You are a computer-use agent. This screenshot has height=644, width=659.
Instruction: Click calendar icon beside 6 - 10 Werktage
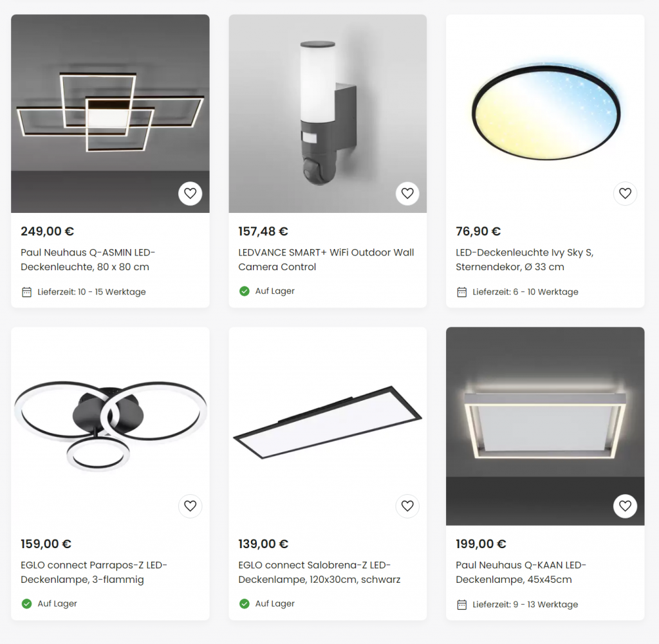coord(461,292)
